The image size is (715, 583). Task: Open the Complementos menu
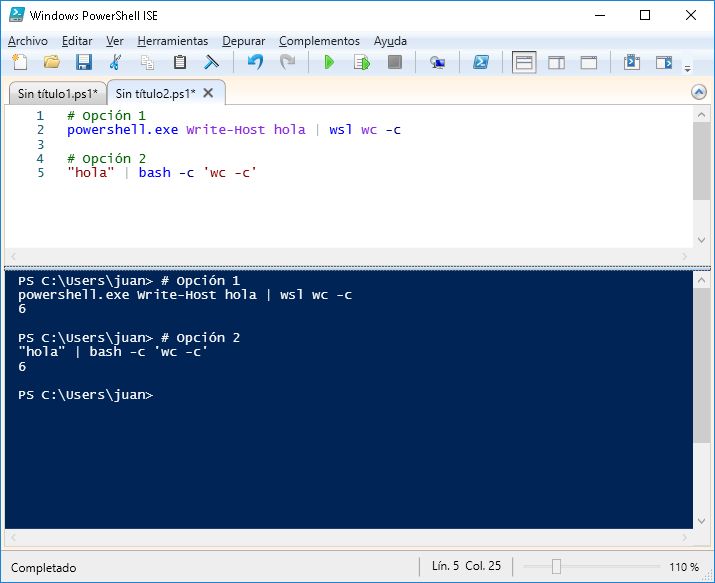(x=319, y=41)
